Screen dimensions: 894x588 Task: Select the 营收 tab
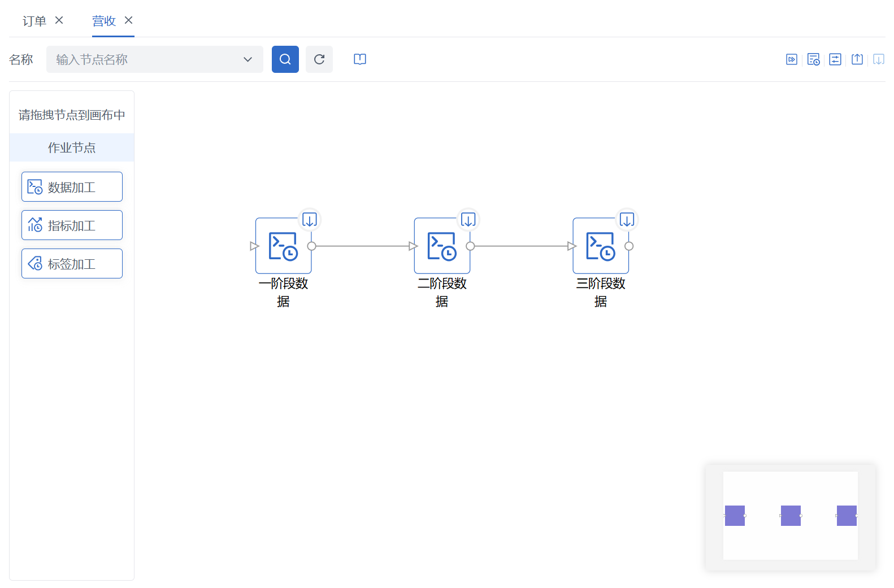pos(104,21)
